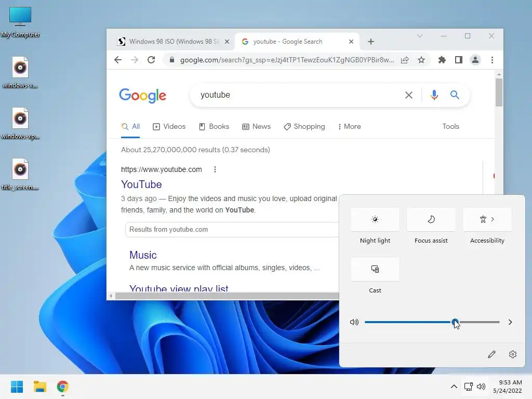Click the horizontal scrollbar in Chrome
532x399 pixels.
tap(227, 296)
